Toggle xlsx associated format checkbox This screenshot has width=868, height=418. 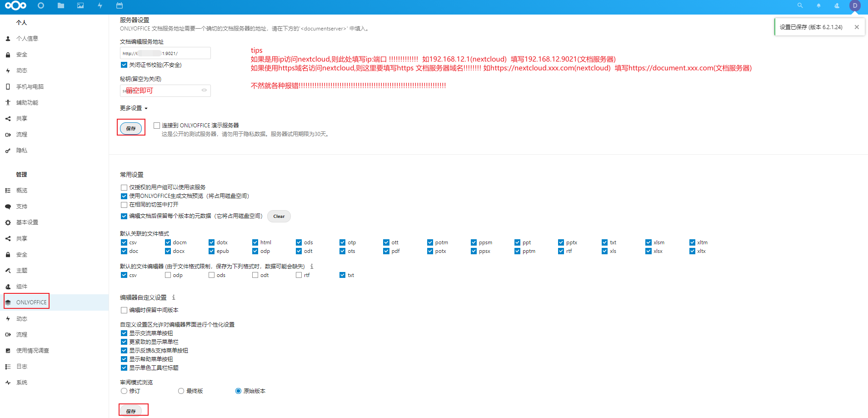pyautogui.click(x=649, y=251)
